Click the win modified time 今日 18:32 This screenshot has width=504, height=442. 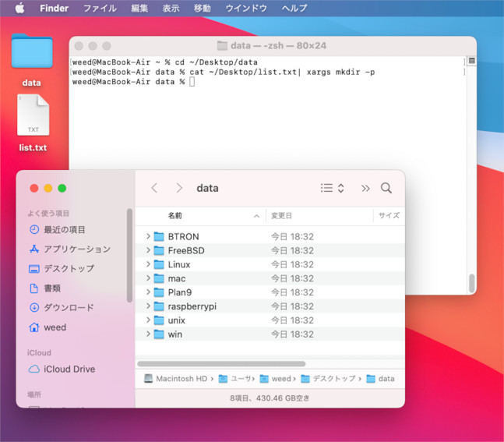pos(292,334)
